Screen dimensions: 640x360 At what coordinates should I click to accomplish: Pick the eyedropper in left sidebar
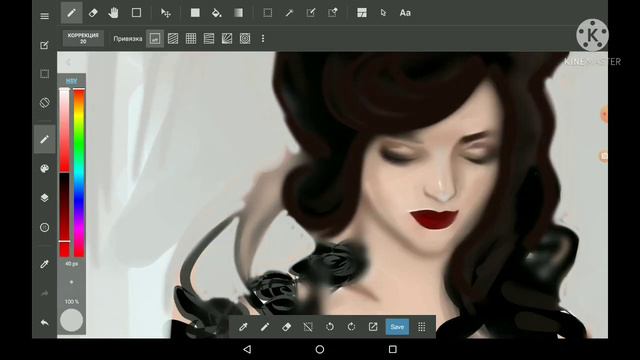pos(44,264)
